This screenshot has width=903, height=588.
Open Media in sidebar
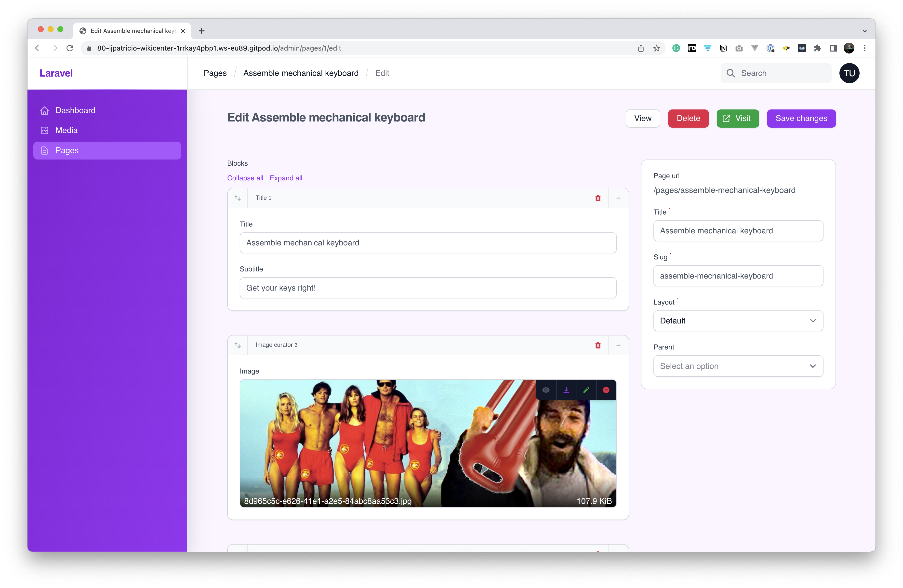pyautogui.click(x=66, y=131)
